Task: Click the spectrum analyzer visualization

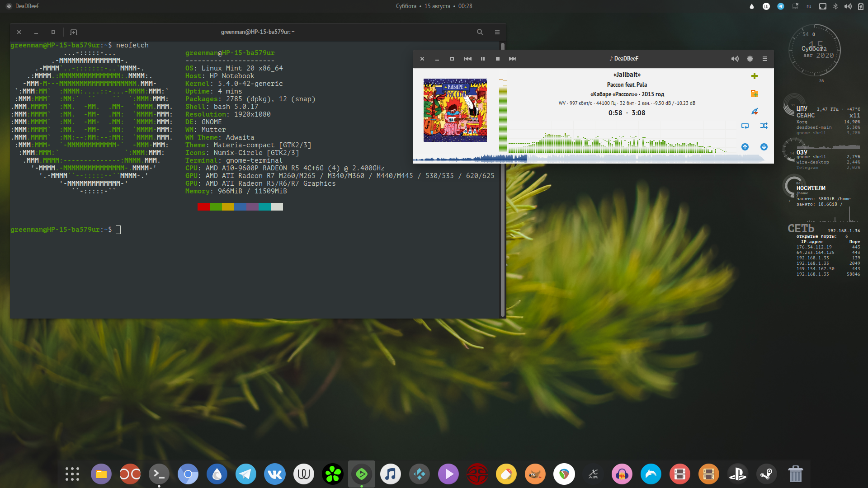Action: (x=618, y=142)
